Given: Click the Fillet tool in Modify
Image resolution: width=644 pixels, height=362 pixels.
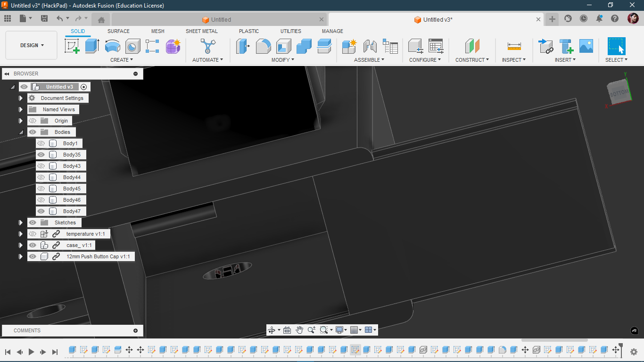Looking at the screenshot, I should (x=263, y=46).
